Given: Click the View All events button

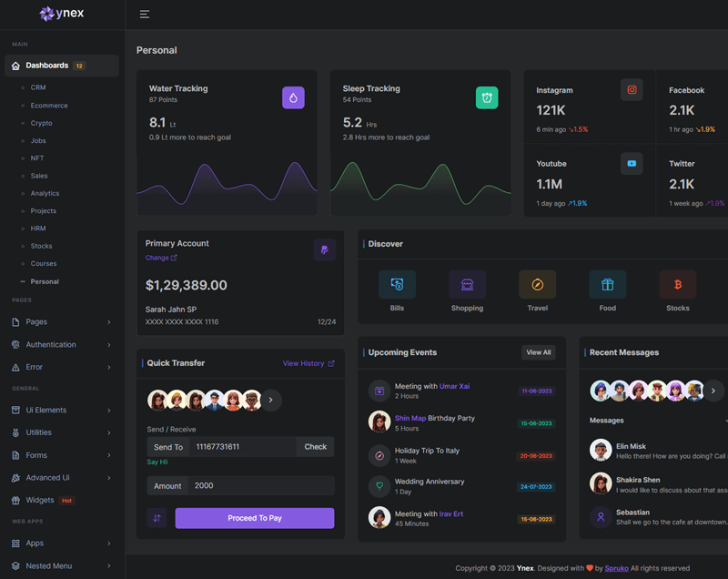Looking at the screenshot, I should click(538, 352).
